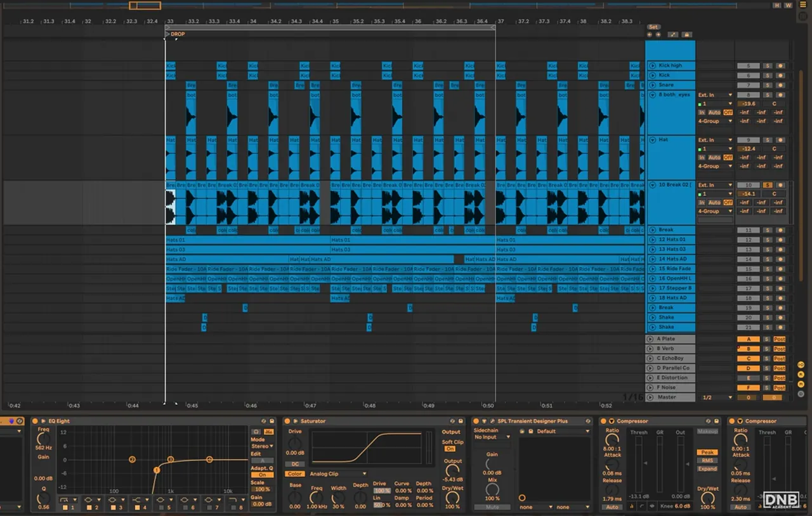Deactivate track 14 Hats AD
812x516 pixels.
(x=748, y=259)
